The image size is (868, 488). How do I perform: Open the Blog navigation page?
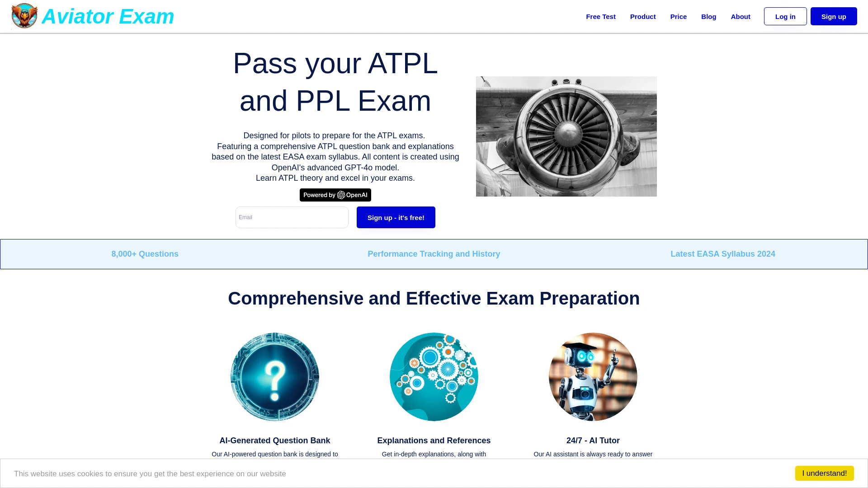tap(708, 16)
